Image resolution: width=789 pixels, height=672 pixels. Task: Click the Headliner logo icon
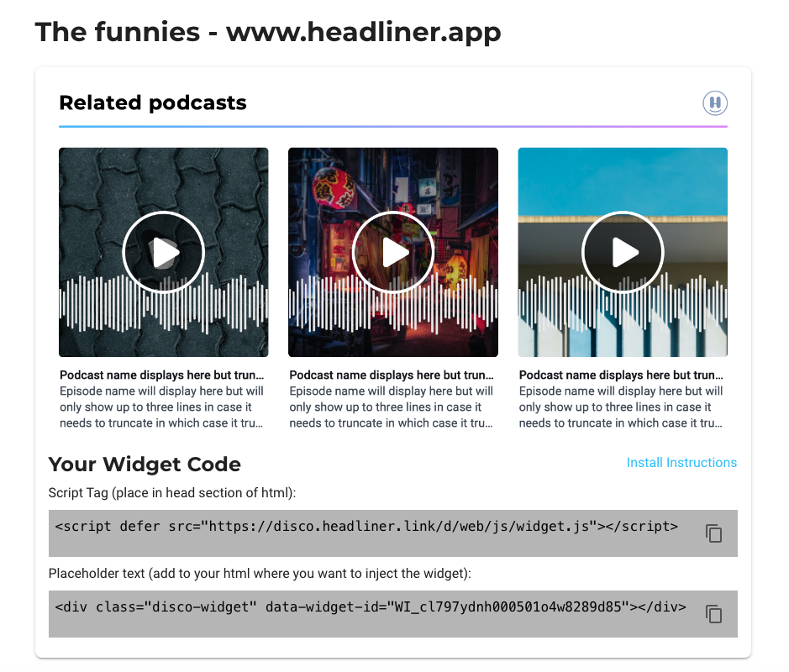pyautogui.click(x=714, y=103)
